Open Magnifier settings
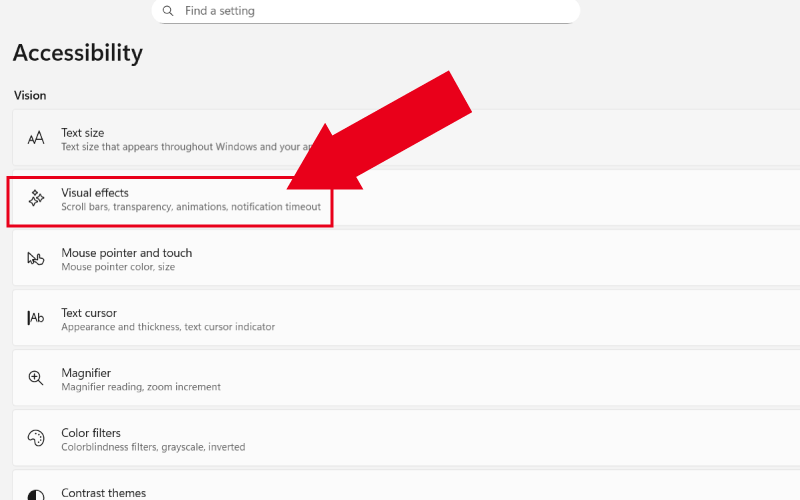The width and height of the screenshot is (800, 500). [x=86, y=373]
